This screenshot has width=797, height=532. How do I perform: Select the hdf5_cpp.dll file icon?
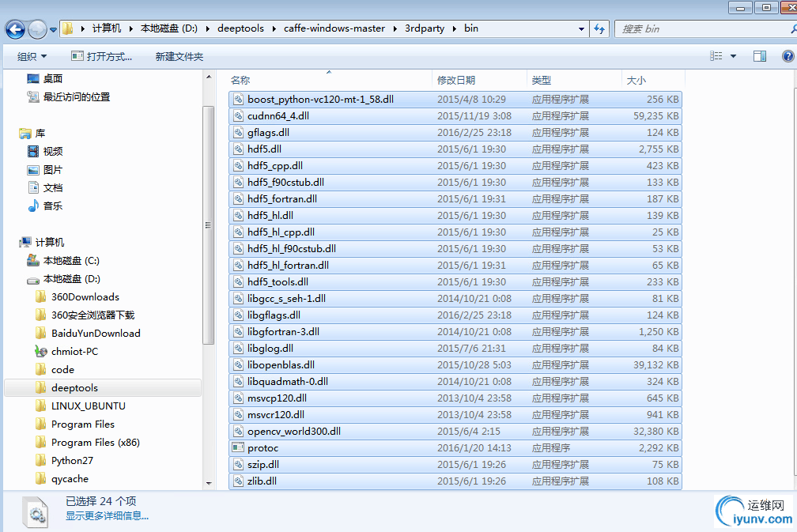coord(238,166)
